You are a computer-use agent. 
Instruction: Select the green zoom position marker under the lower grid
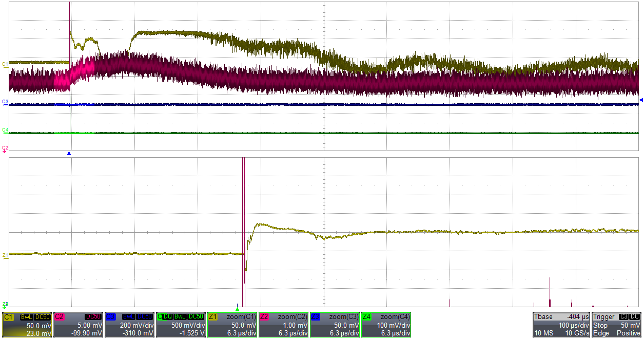pyautogui.click(x=237, y=309)
